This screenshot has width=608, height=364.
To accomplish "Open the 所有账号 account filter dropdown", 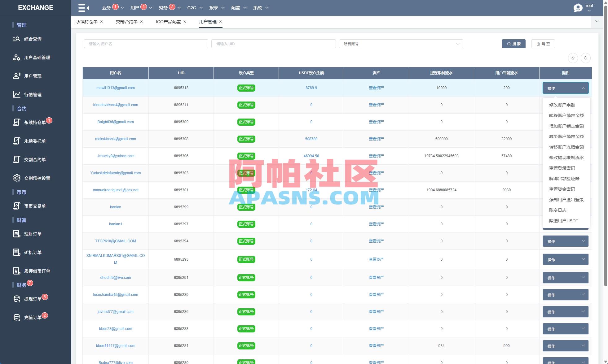I will (401, 44).
